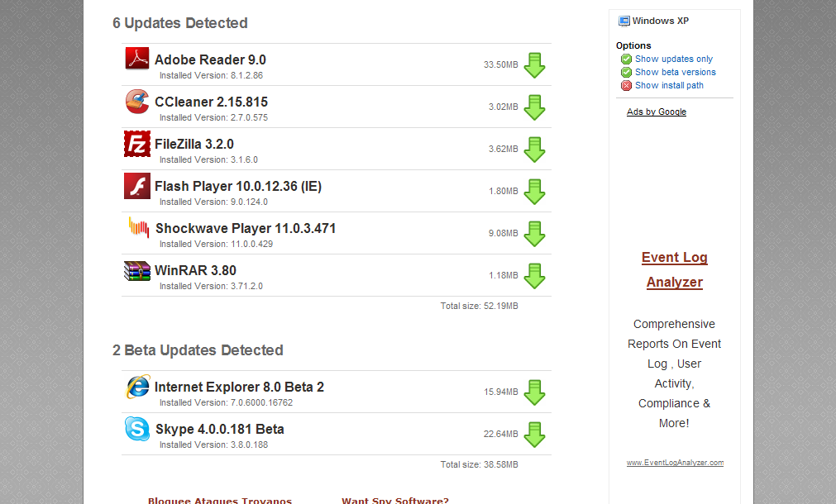
Task: Open the Ads by Google link
Action: (x=657, y=112)
